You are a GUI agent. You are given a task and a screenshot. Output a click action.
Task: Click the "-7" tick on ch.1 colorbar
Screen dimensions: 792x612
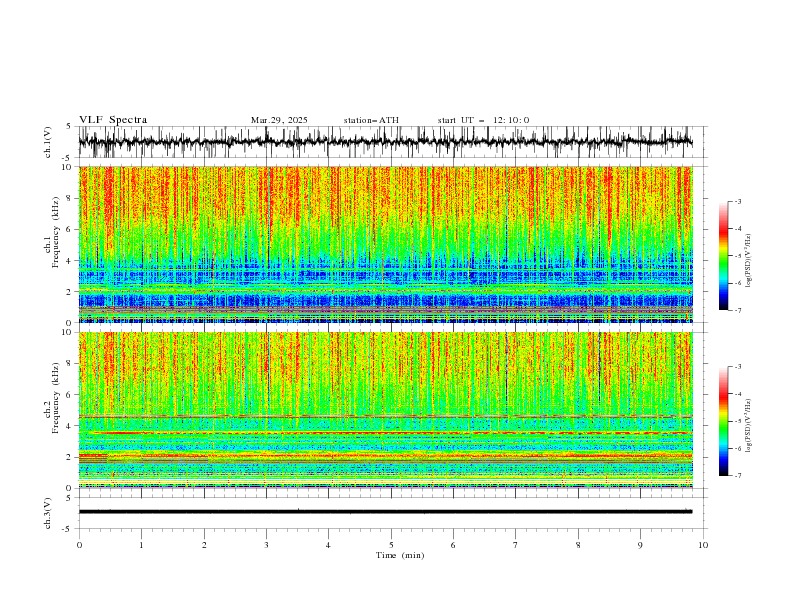(738, 310)
